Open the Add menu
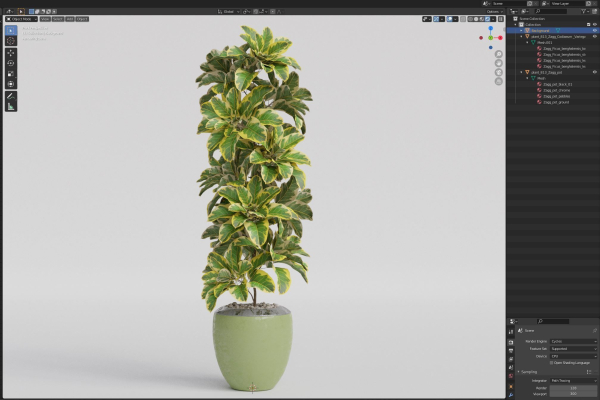 [x=70, y=19]
